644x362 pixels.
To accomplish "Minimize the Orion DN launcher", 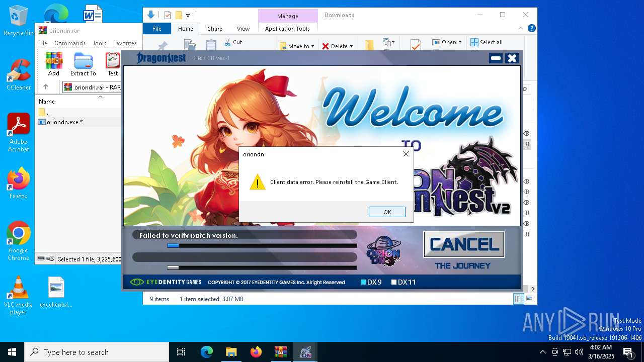I will point(496,58).
